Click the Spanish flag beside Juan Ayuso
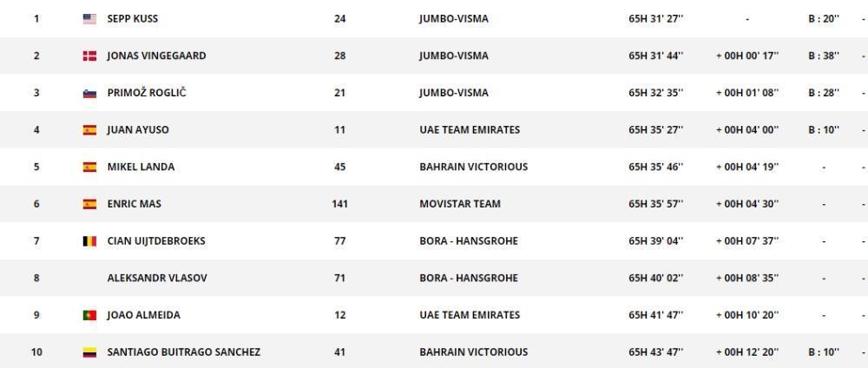Image resolution: width=868 pixels, height=368 pixels. pyautogui.click(x=89, y=130)
